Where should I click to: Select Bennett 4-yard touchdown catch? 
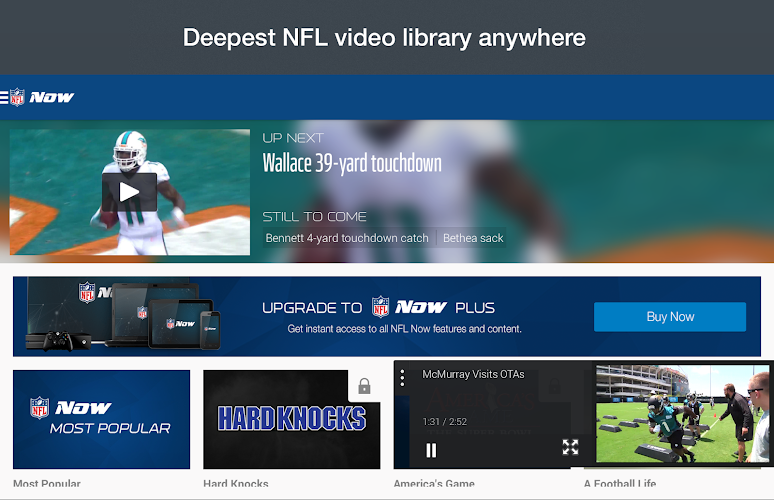pyautogui.click(x=347, y=238)
